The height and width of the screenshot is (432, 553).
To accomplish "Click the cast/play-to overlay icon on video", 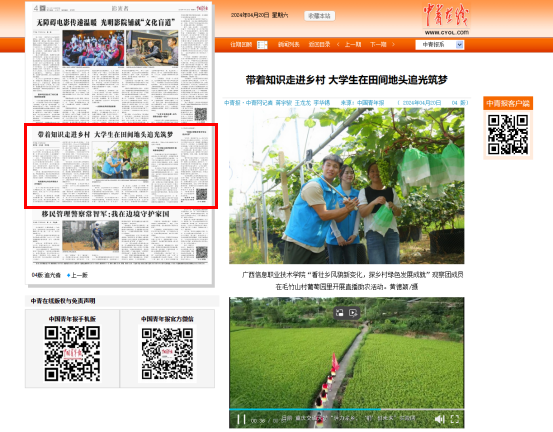I will 353,312.
